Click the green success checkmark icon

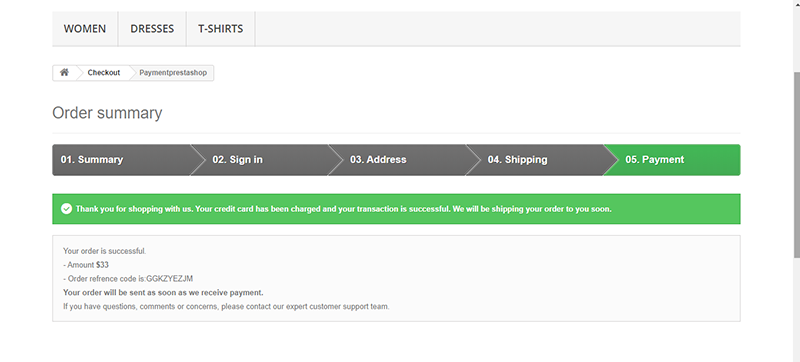click(x=66, y=209)
